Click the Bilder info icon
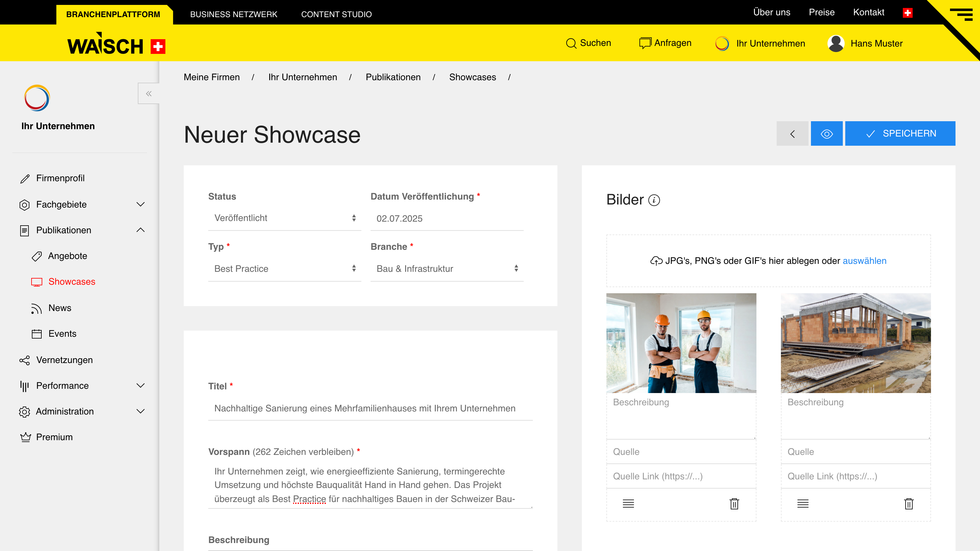This screenshot has height=551, width=980. [654, 200]
